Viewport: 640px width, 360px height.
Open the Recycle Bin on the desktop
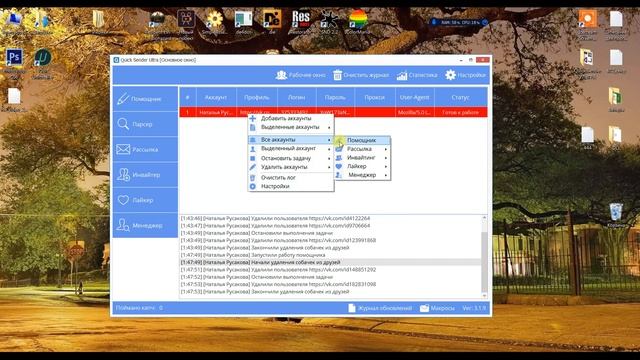tap(616, 215)
